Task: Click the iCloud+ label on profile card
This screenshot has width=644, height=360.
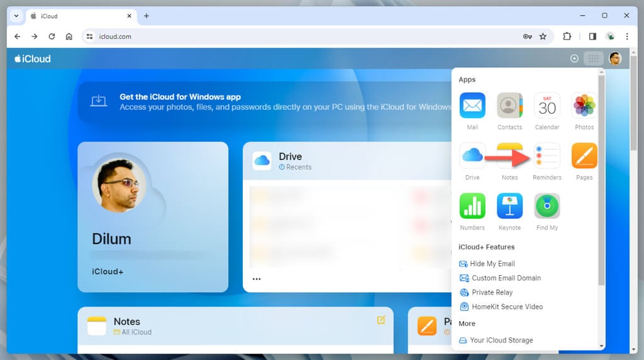Action: (108, 271)
